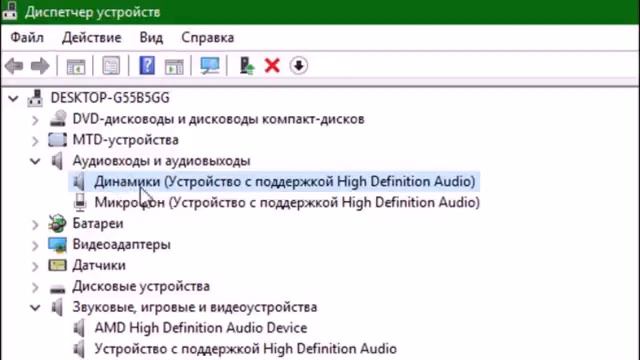Click the Датчики sensor icon

pyautogui.click(x=57, y=265)
